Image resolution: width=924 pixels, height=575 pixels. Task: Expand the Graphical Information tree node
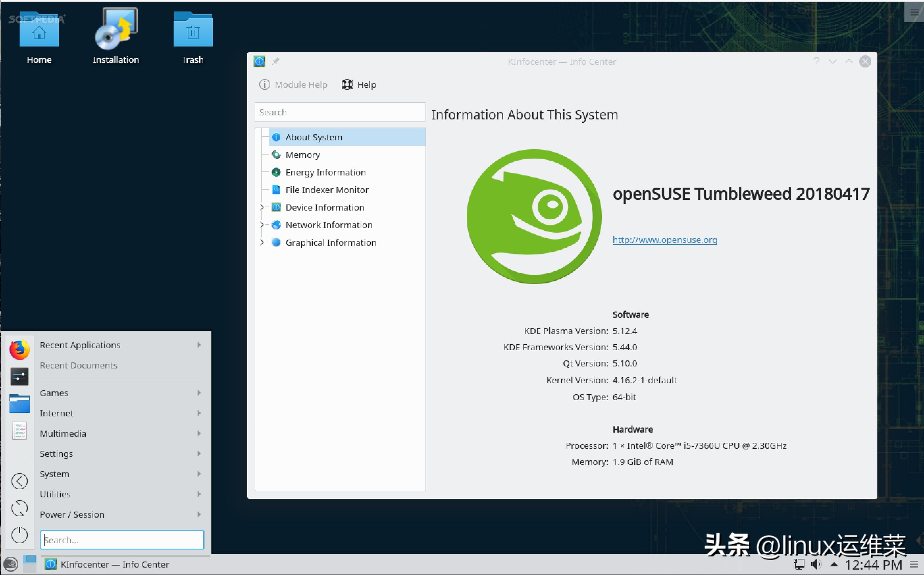(x=262, y=242)
